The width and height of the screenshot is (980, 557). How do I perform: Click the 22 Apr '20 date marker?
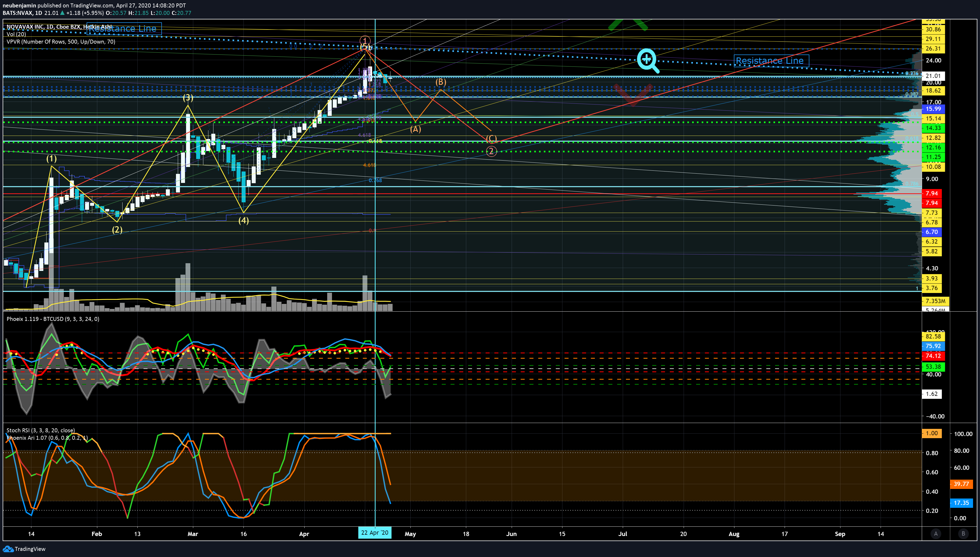tap(375, 533)
